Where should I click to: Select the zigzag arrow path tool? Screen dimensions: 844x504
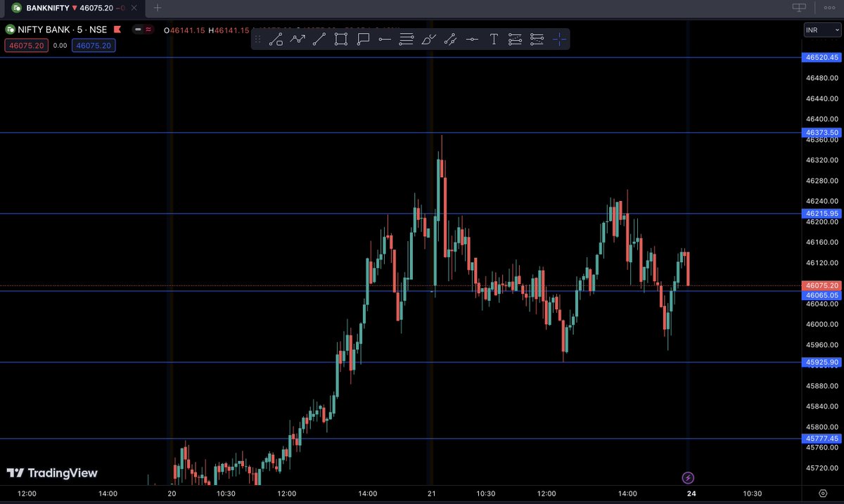click(x=298, y=39)
